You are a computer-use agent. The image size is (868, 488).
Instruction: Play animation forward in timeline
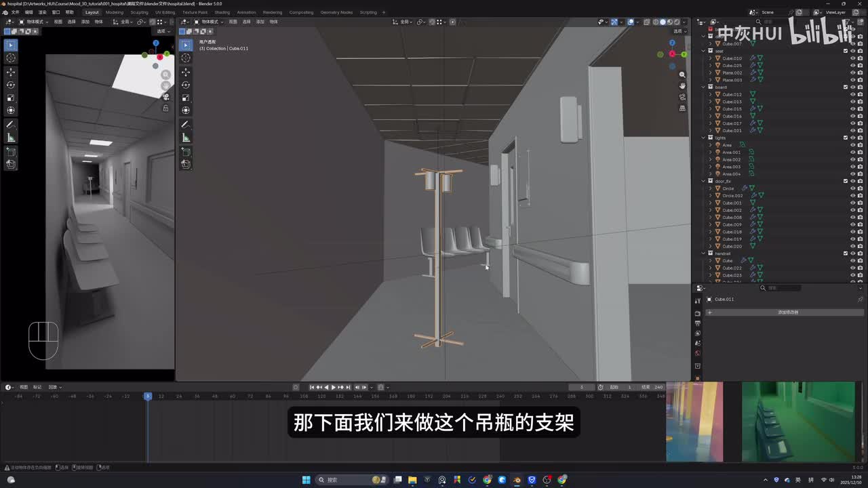[333, 387]
